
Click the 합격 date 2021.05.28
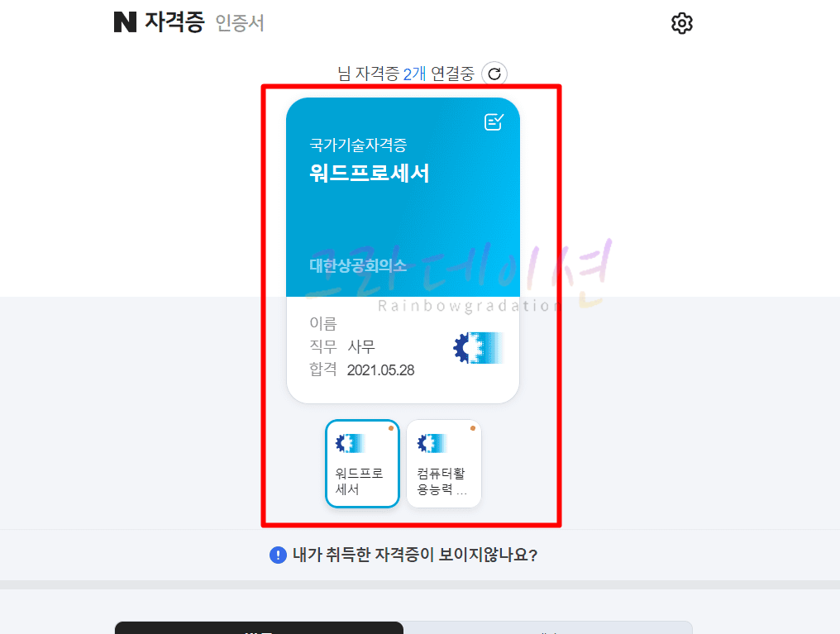(x=380, y=370)
